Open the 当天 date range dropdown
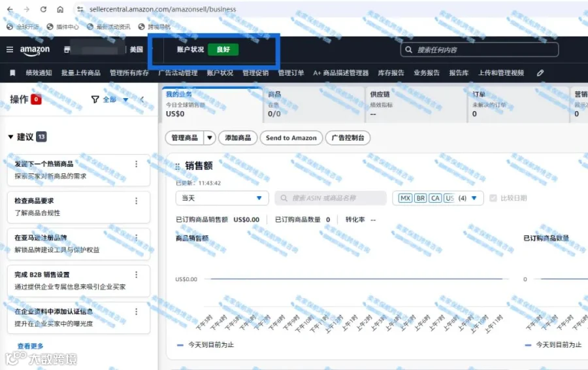The width and height of the screenshot is (588, 370). pyautogui.click(x=222, y=198)
